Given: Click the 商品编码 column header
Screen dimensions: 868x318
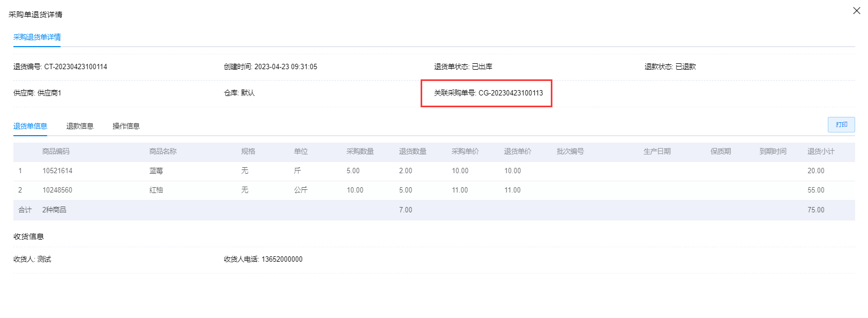Looking at the screenshot, I should pyautogui.click(x=56, y=151).
